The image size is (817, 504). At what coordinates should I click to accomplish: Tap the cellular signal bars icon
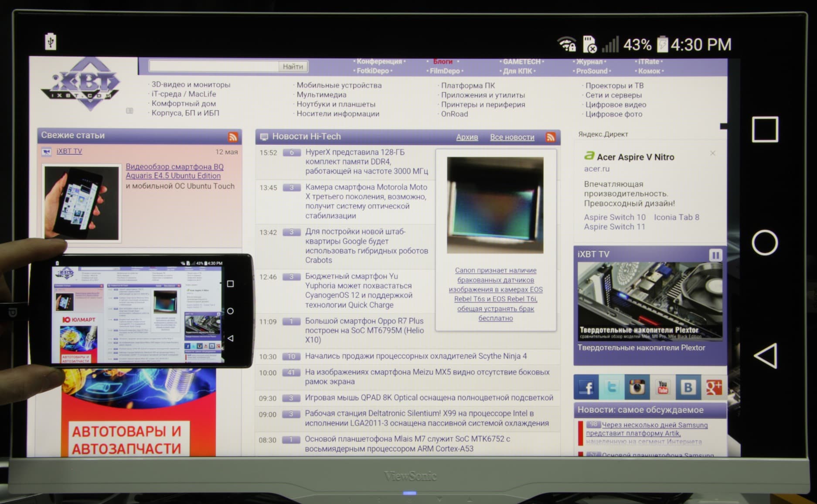(610, 44)
